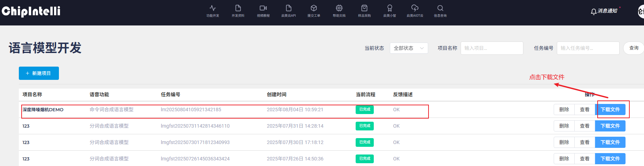Open 消息通知 bell notifications
644x166 pixels.
604,11
